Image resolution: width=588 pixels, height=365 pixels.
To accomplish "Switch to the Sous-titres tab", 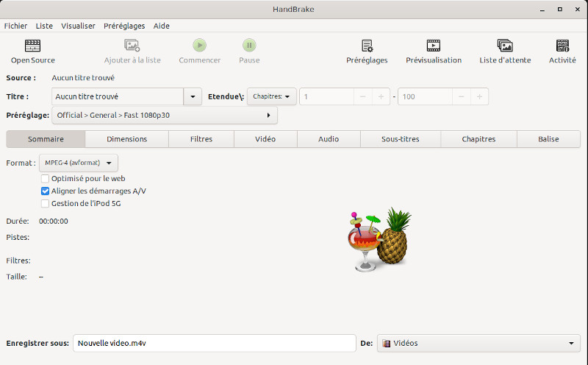I will [399, 139].
